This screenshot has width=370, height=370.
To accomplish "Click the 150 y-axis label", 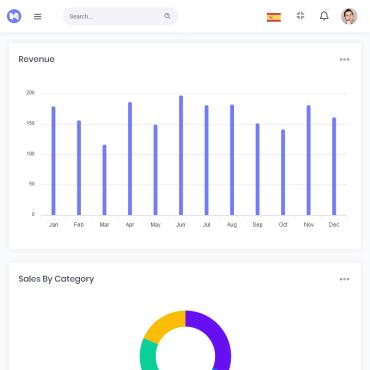I will tap(30, 123).
